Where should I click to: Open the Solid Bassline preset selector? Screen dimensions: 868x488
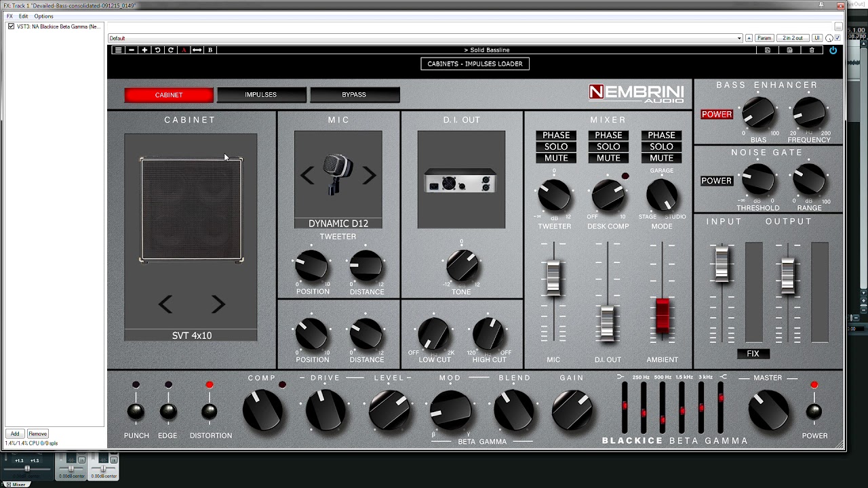(487, 50)
